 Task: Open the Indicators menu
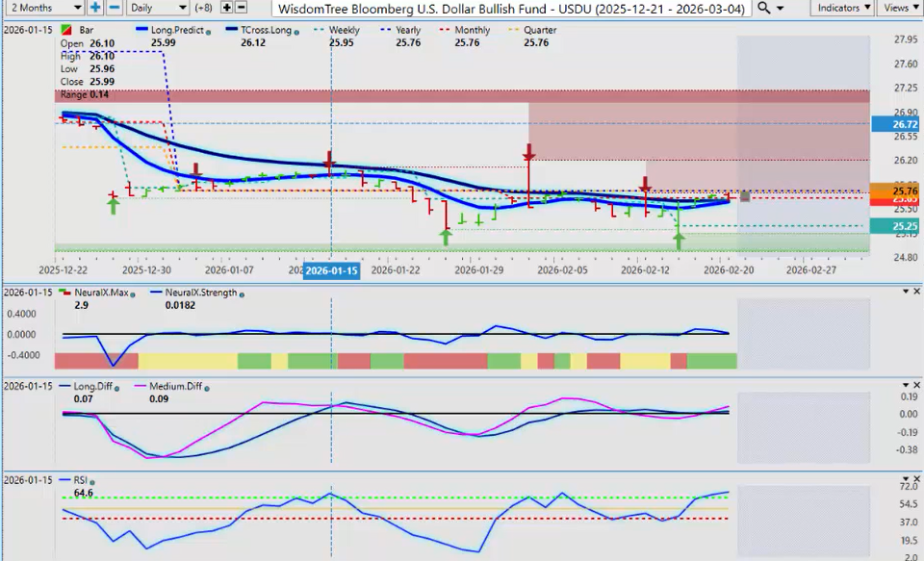[x=840, y=8]
